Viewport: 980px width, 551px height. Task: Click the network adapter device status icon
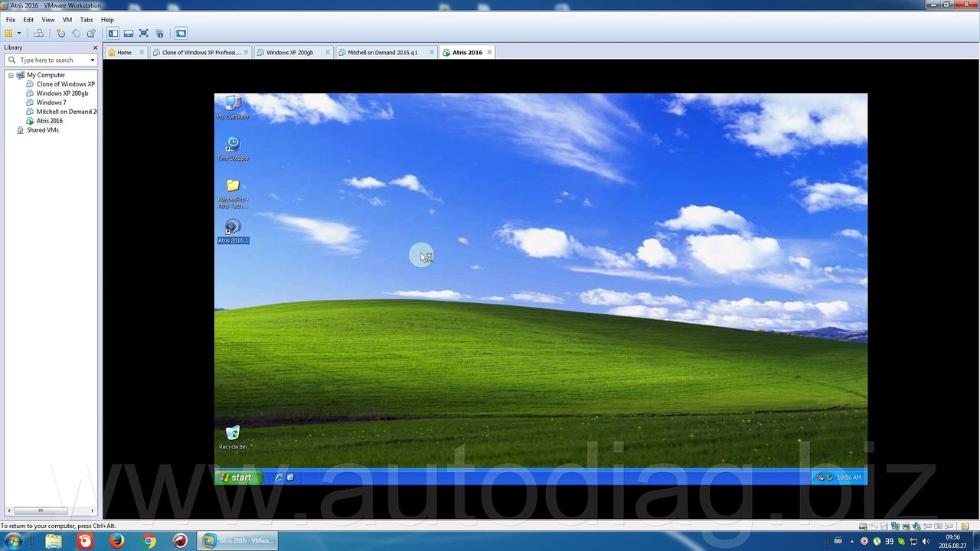click(x=895, y=527)
